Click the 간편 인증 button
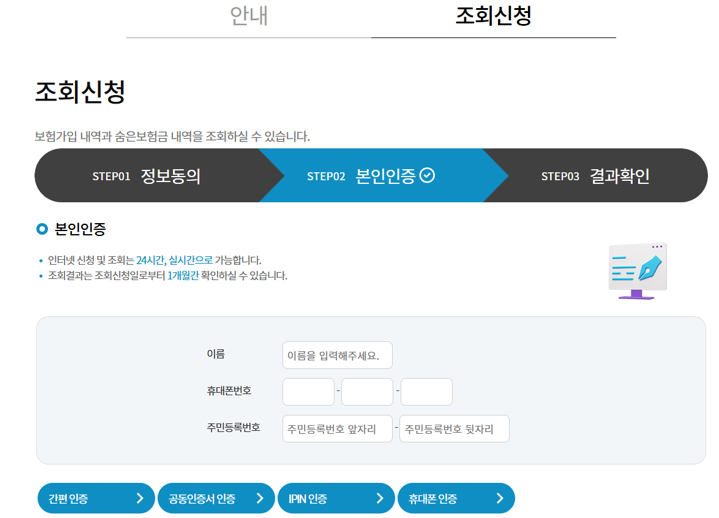 click(96, 498)
